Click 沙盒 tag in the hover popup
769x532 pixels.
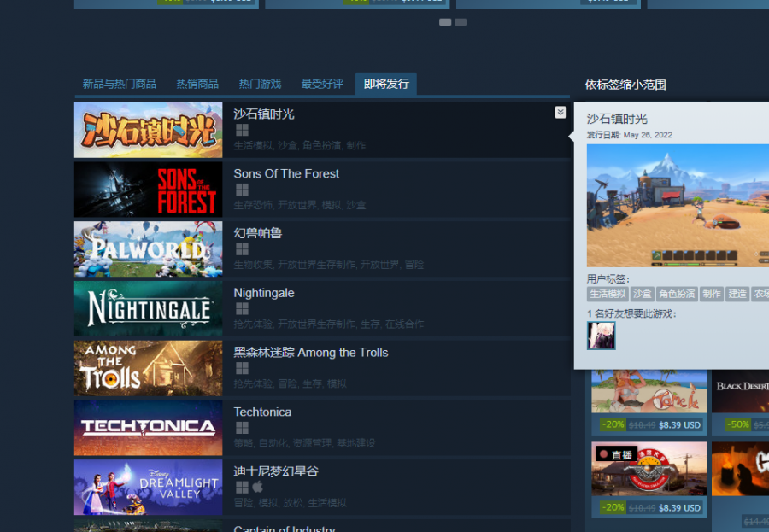point(642,294)
